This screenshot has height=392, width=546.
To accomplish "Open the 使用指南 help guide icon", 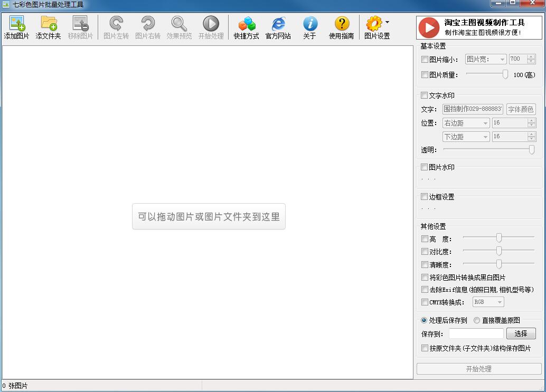I will click(342, 24).
